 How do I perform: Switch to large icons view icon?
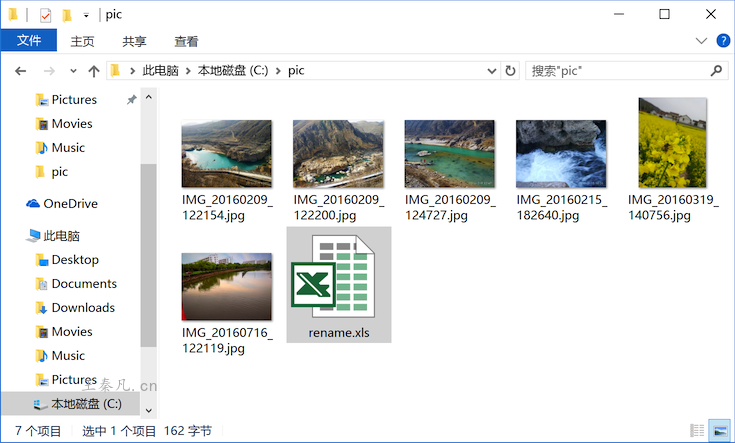pyautogui.click(x=719, y=430)
